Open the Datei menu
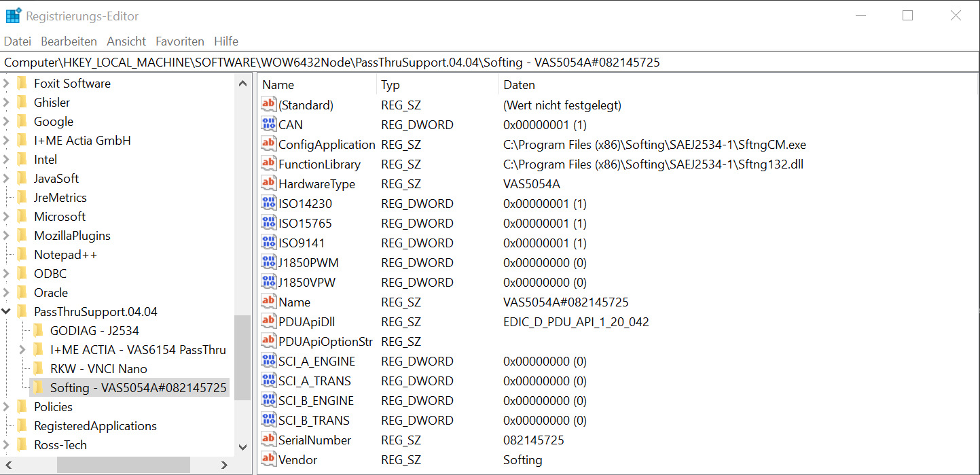 click(18, 41)
